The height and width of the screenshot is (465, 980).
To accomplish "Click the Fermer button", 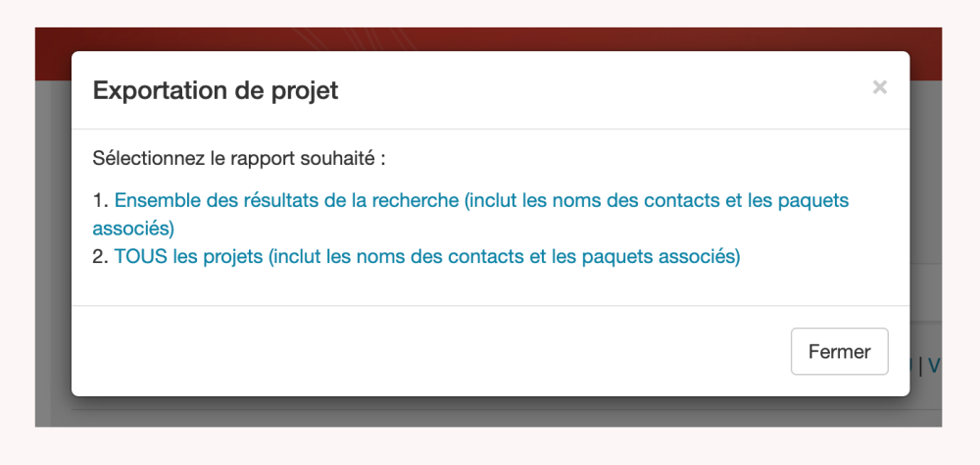I will coord(839,351).
